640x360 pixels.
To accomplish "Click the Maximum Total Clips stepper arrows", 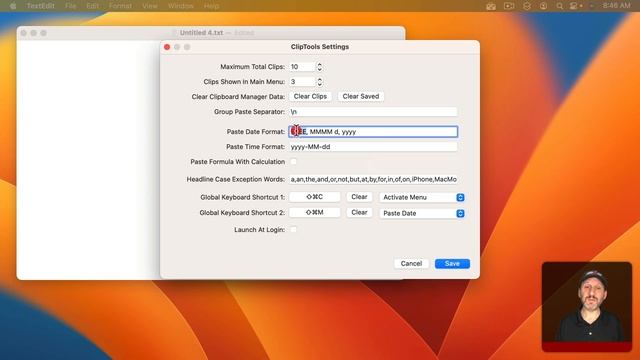I will (x=320, y=67).
